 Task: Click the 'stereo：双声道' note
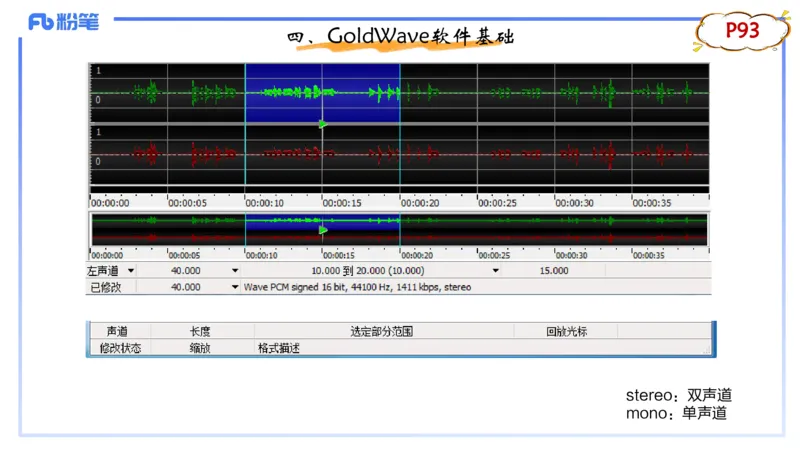(679, 395)
